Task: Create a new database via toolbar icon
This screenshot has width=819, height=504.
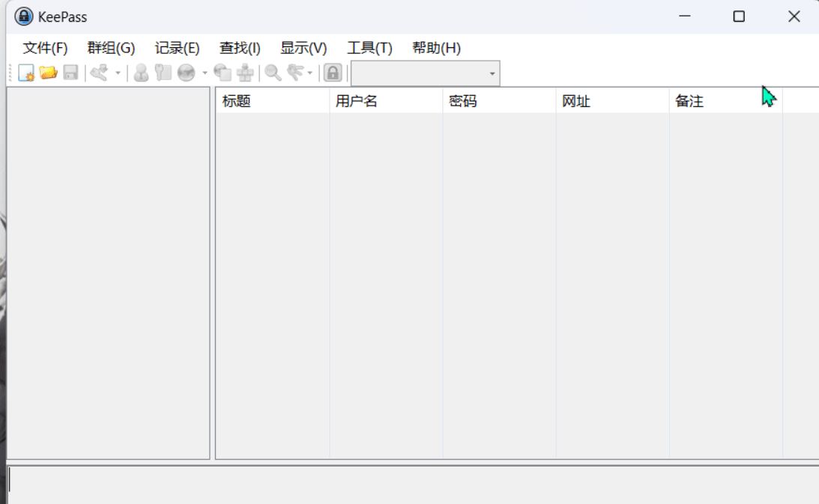Action: point(26,73)
